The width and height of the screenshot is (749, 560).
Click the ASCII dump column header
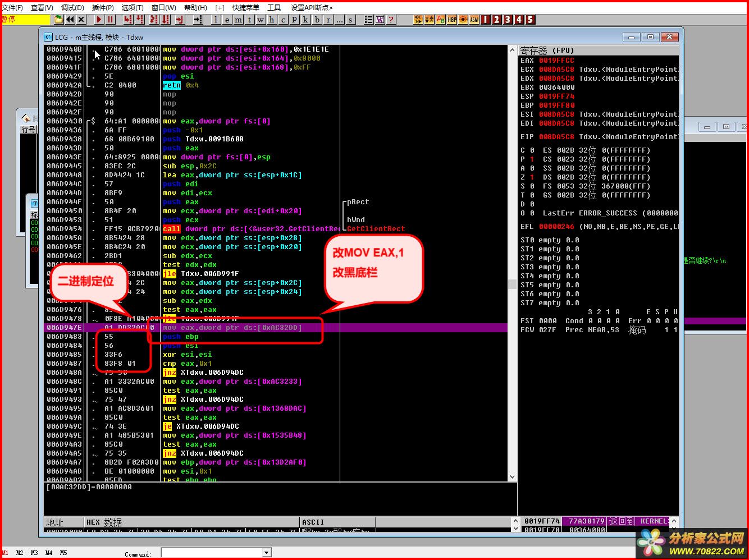(337, 522)
